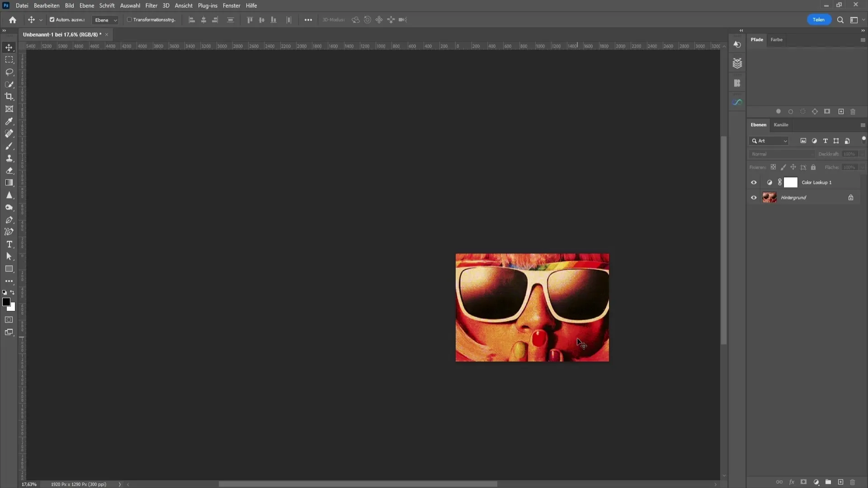The height and width of the screenshot is (488, 868).
Task: Open more align options three dots
Action: [308, 20]
